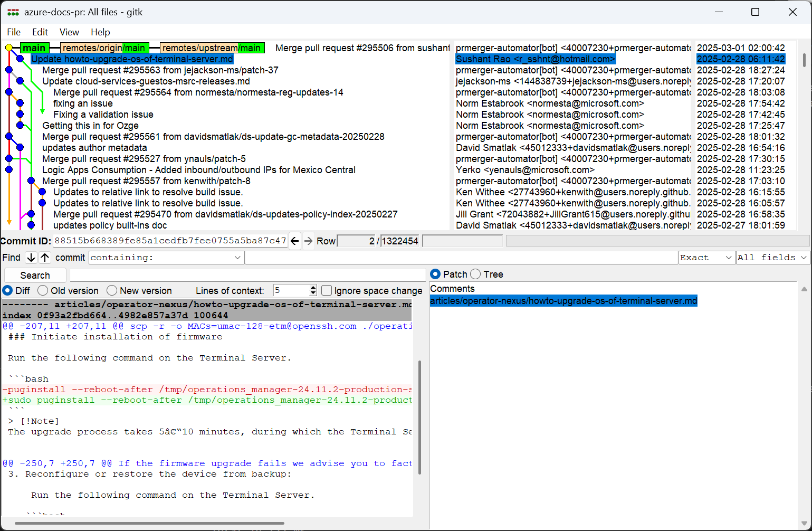The height and width of the screenshot is (531, 812).
Task: Click the Commit ID SHA1 input field
Action: 170,241
